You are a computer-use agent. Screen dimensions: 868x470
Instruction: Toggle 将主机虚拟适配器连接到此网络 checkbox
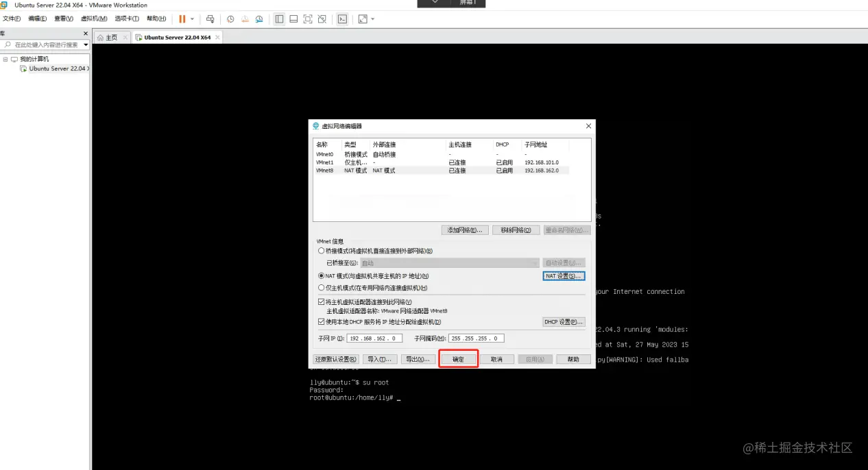click(321, 301)
